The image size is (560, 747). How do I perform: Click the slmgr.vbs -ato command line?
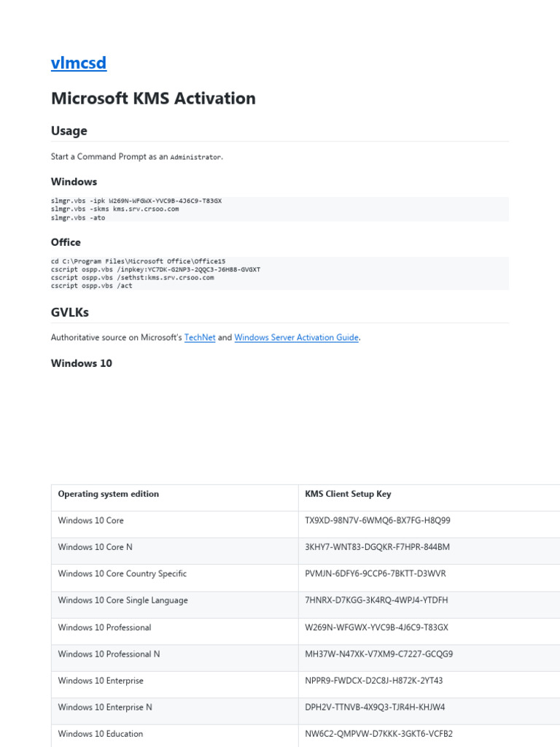(78, 217)
